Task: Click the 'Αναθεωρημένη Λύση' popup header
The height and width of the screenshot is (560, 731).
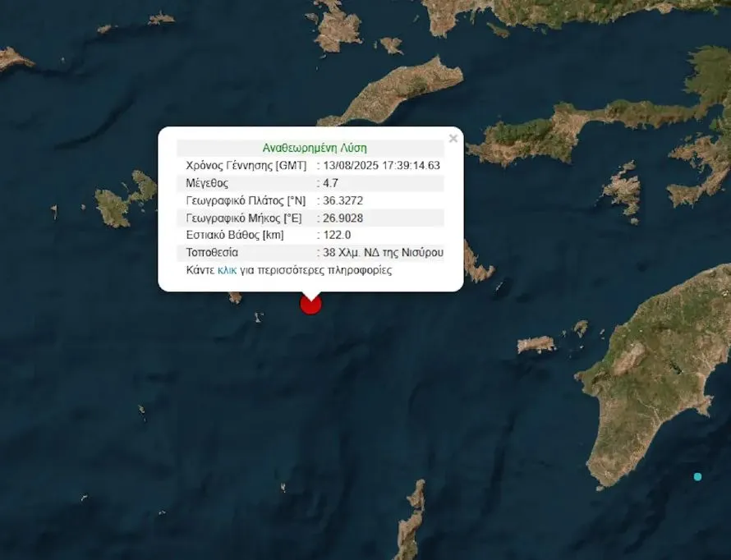Action: (315, 148)
